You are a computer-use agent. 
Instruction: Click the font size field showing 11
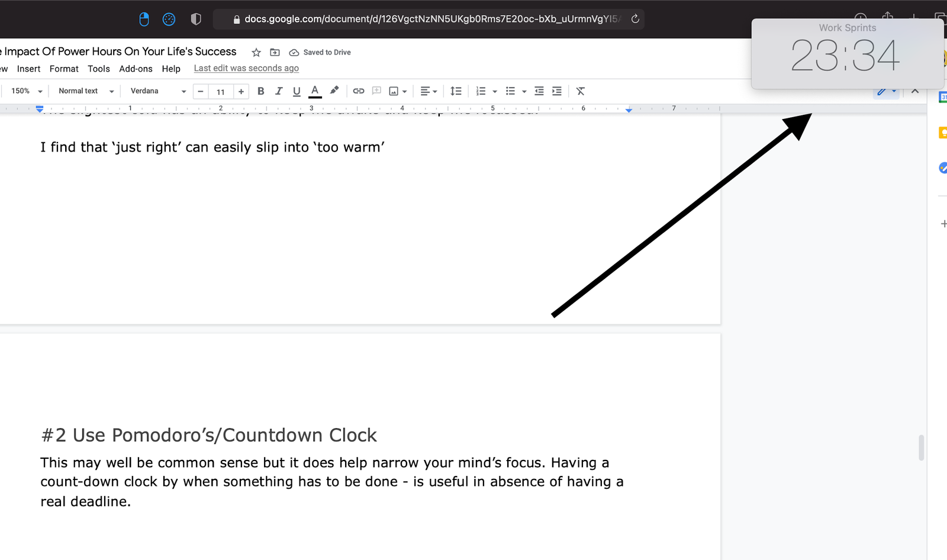pos(221,92)
